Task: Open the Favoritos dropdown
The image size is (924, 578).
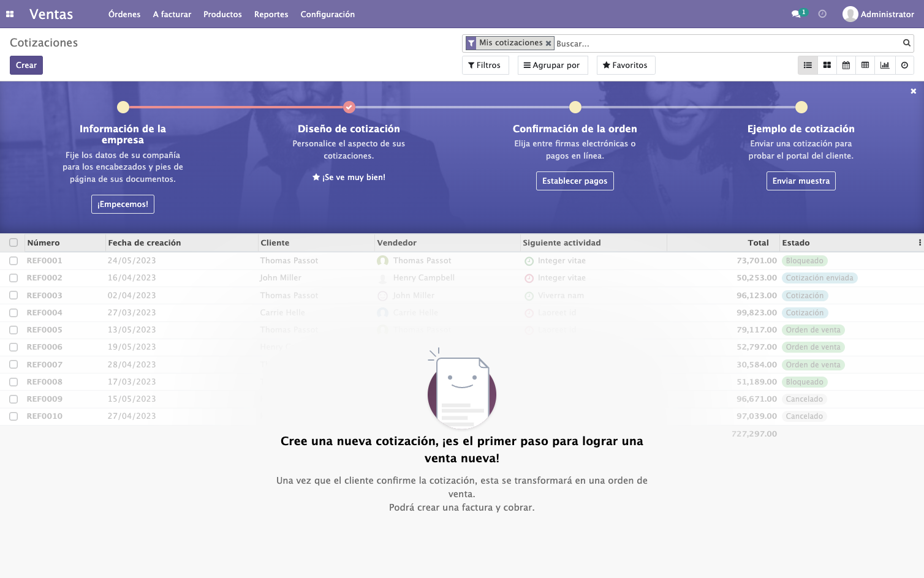Action: (626, 66)
